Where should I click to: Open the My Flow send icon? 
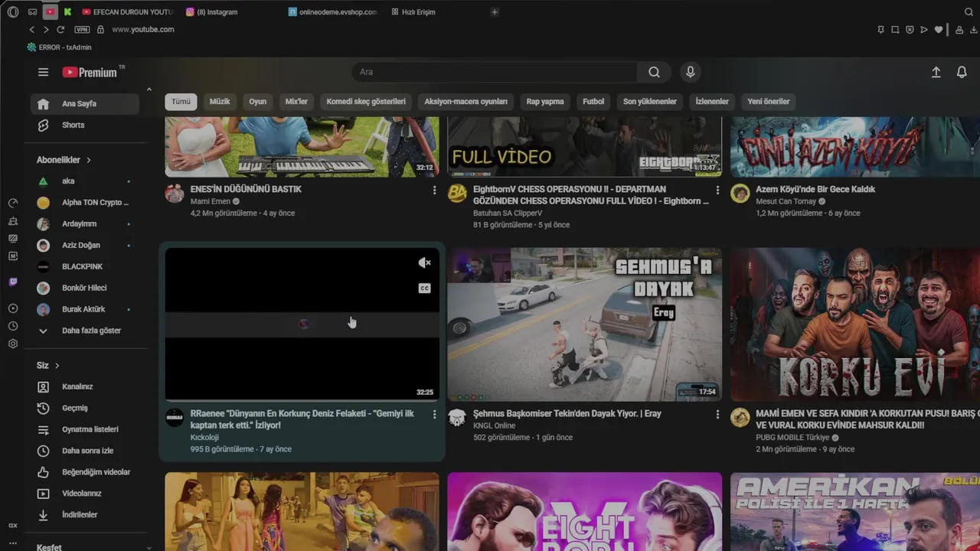tap(924, 29)
